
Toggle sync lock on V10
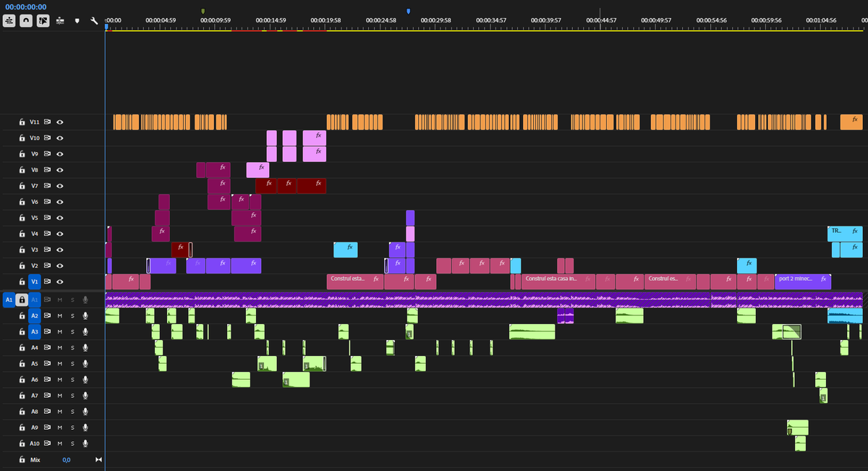pyautogui.click(x=47, y=137)
